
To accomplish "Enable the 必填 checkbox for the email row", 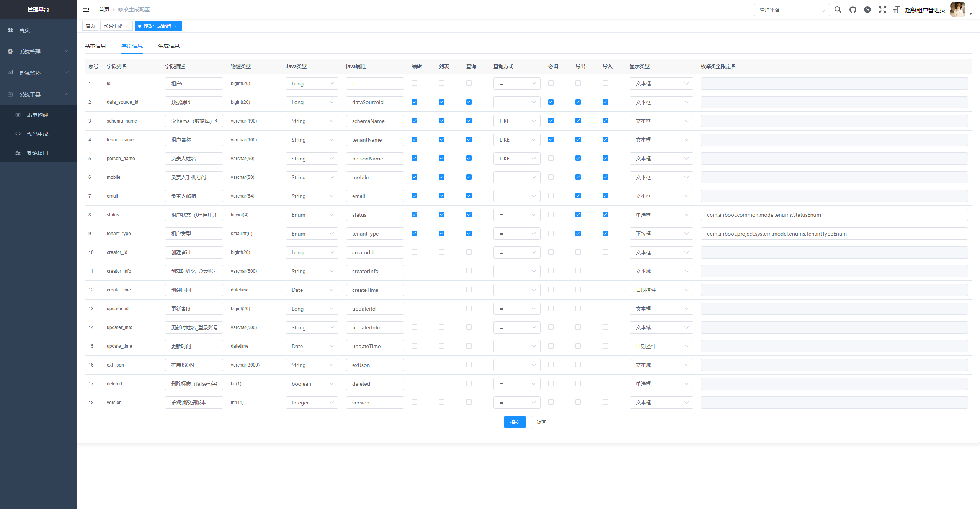I will [551, 196].
